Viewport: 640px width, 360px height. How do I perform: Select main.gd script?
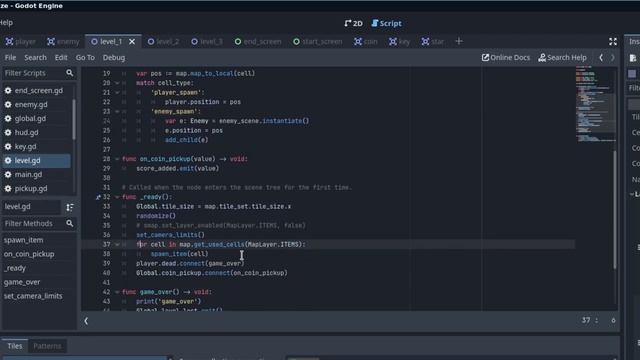pyautogui.click(x=37, y=174)
